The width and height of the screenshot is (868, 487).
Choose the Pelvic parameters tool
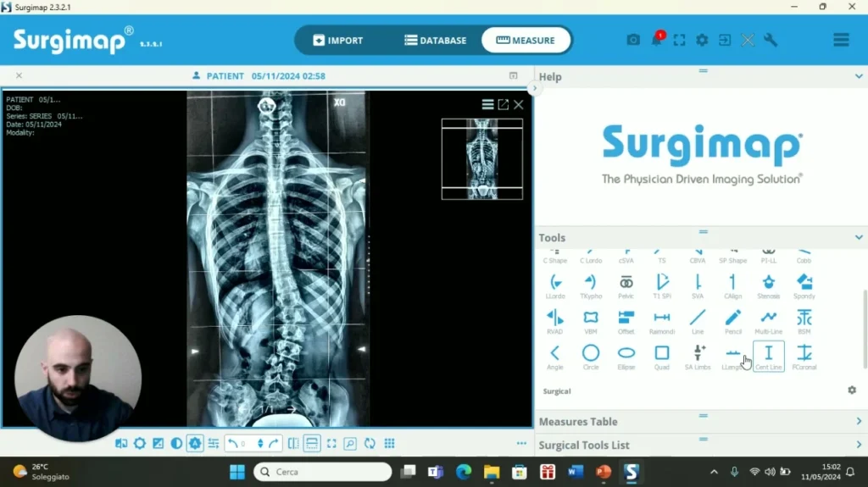click(x=626, y=286)
